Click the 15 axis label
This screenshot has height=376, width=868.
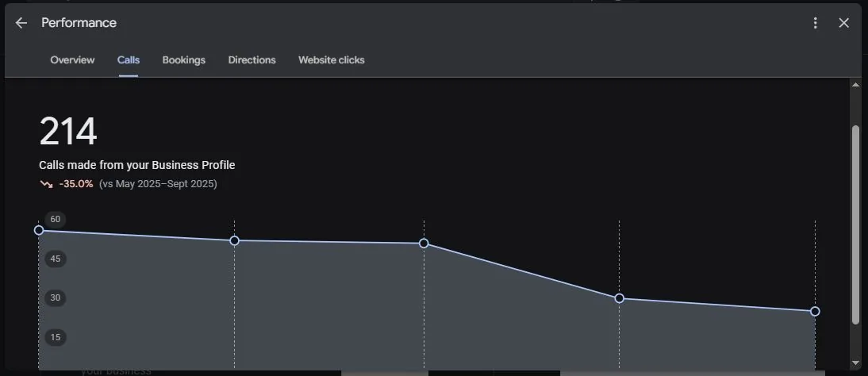pos(56,337)
